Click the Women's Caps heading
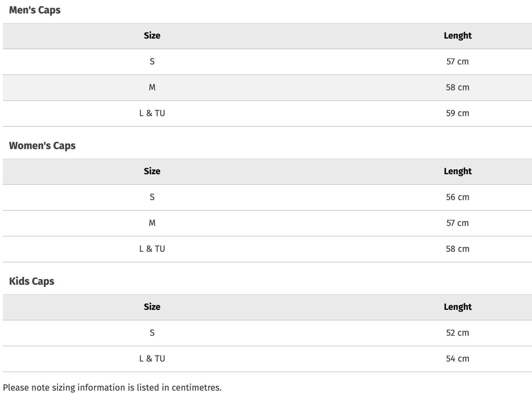This screenshot has width=532, height=403. tap(42, 146)
